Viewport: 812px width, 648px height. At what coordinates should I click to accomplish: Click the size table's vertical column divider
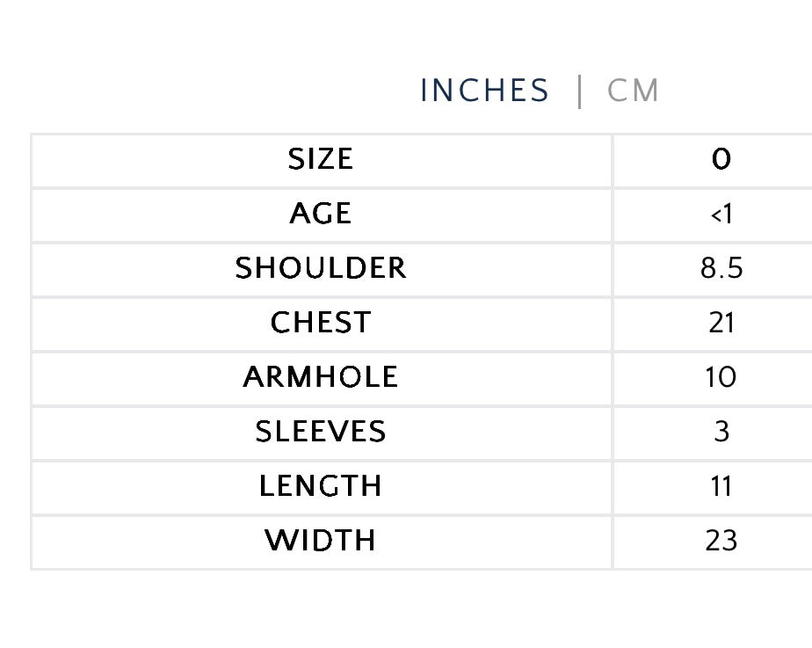coord(613,352)
